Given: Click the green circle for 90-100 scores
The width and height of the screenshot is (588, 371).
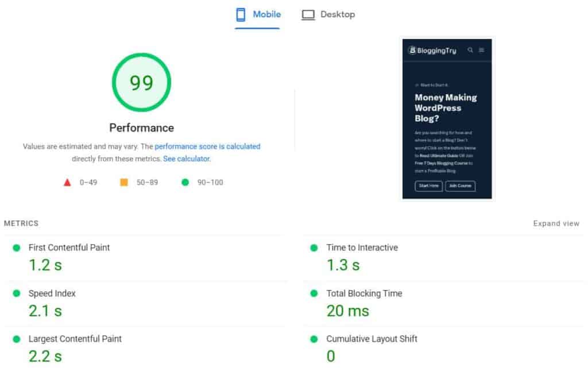Looking at the screenshot, I should (x=185, y=182).
